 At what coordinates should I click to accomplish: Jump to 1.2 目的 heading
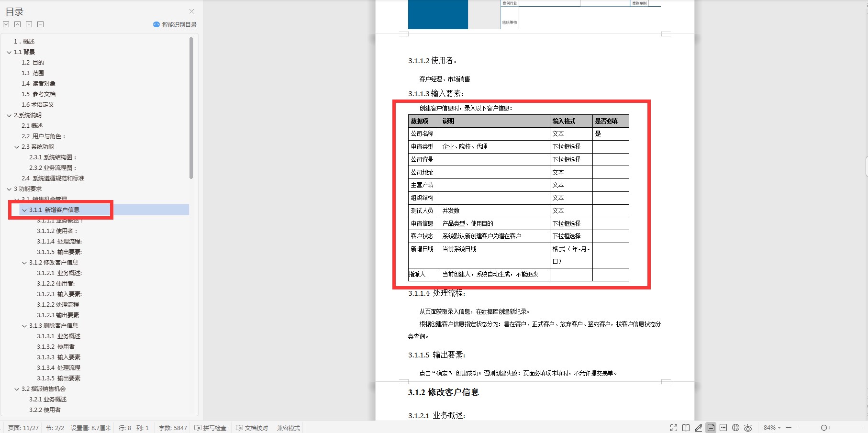33,63
